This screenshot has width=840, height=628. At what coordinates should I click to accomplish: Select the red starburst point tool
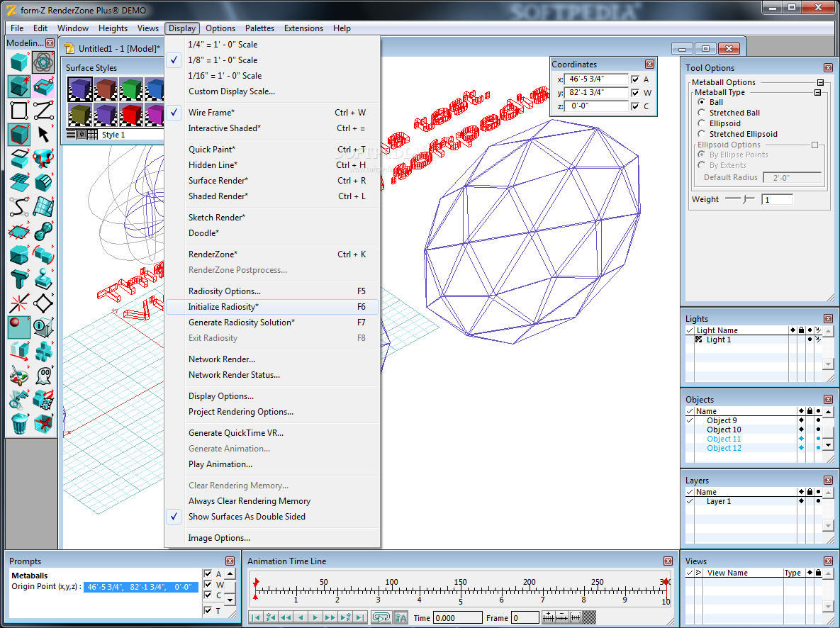[x=19, y=303]
